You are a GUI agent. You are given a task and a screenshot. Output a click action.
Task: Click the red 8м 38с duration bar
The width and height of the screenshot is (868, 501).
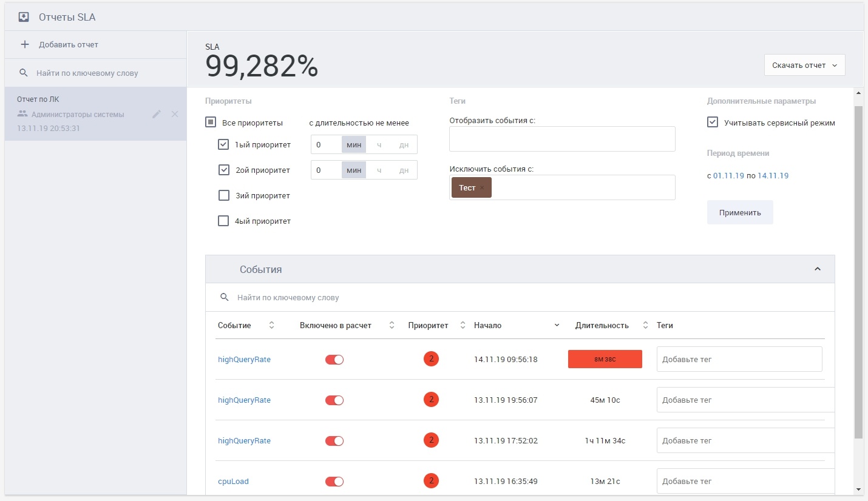coord(605,359)
